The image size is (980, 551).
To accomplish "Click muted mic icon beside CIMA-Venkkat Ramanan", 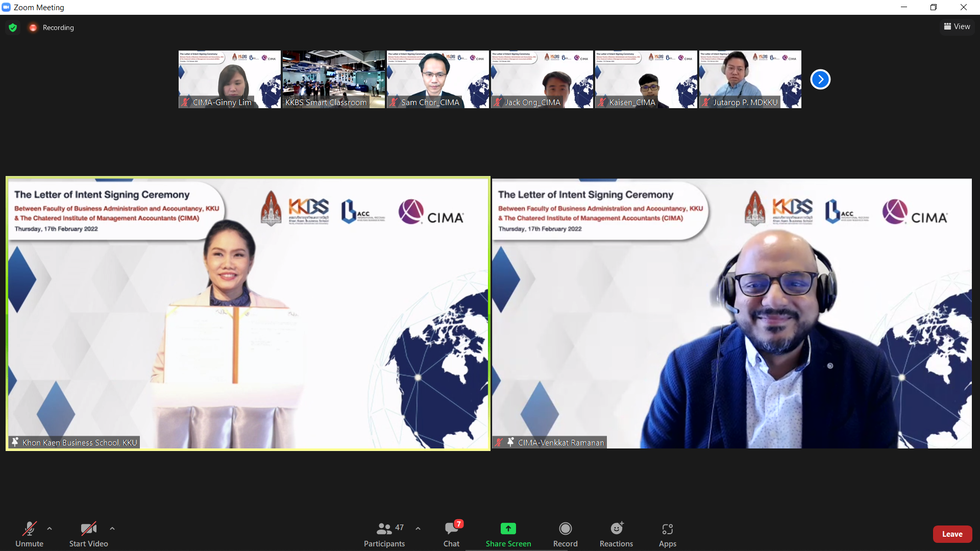I will (499, 442).
